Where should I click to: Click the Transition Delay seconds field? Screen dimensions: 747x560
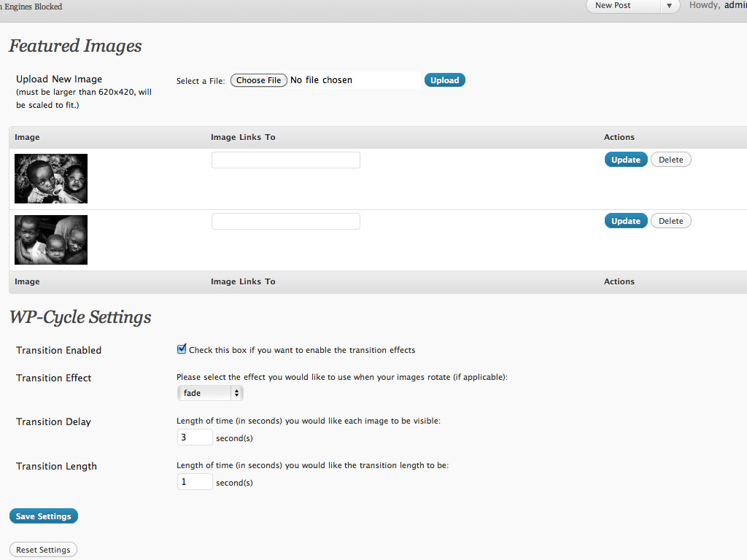coord(194,437)
